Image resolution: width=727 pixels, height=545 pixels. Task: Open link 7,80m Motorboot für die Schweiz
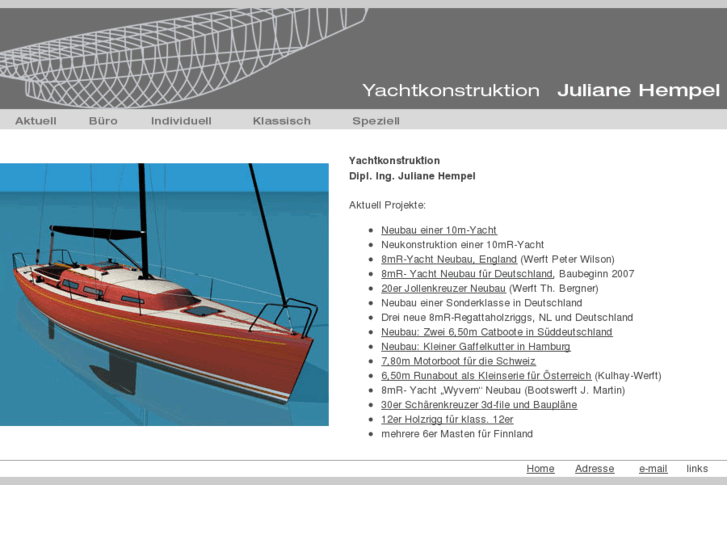pos(458,361)
